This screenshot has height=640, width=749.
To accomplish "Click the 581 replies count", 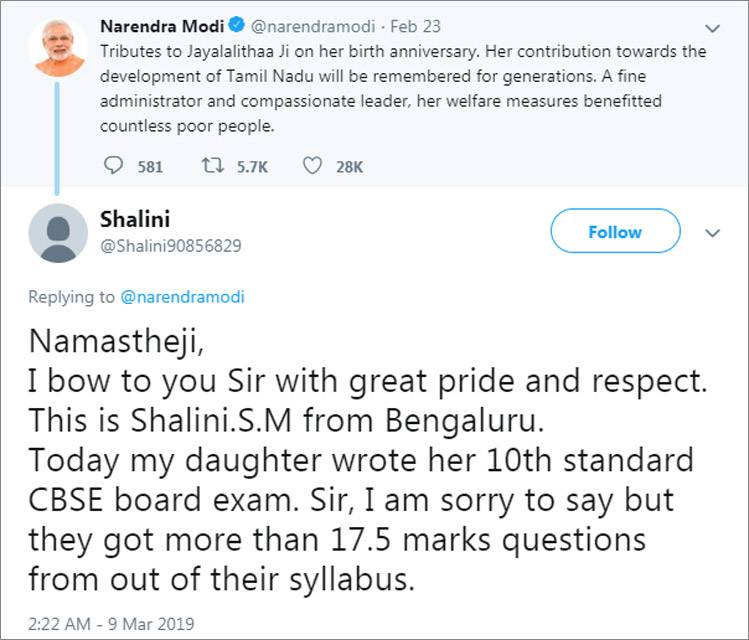I will click(x=150, y=167).
